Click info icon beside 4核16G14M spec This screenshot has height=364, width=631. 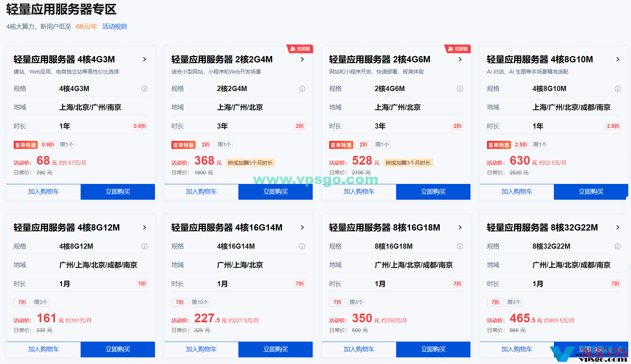point(302,247)
